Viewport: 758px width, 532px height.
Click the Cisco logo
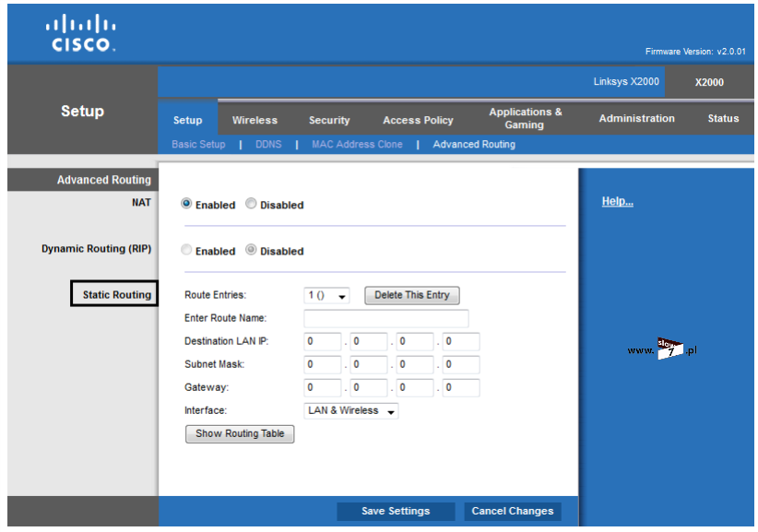82,34
